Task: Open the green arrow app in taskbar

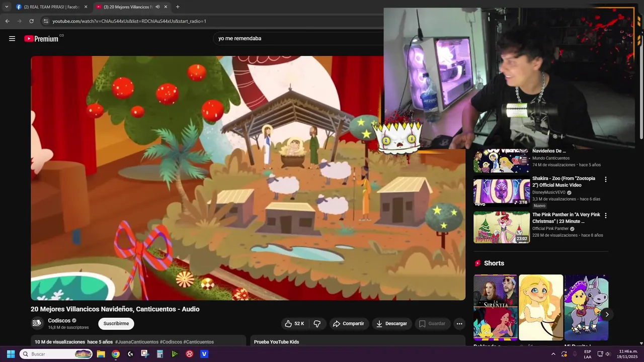Action: [x=175, y=354]
